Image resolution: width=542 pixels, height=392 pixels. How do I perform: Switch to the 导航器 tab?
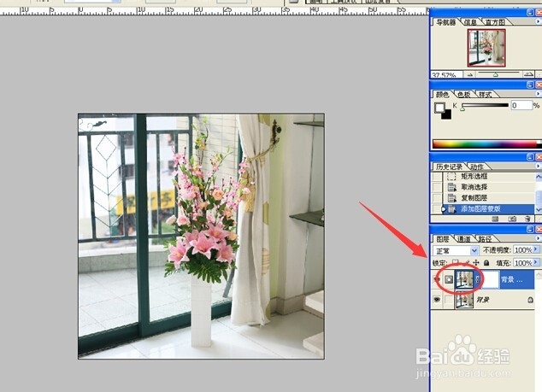(x=446, y=22)
